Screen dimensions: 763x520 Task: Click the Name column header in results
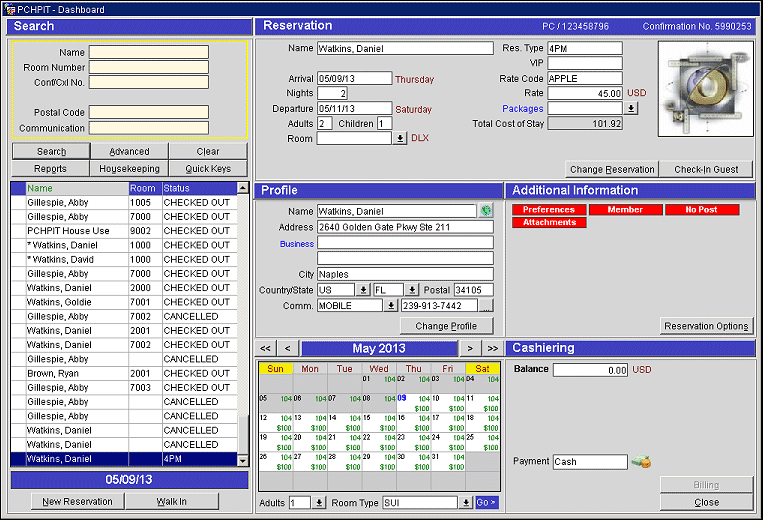(76, 188)
